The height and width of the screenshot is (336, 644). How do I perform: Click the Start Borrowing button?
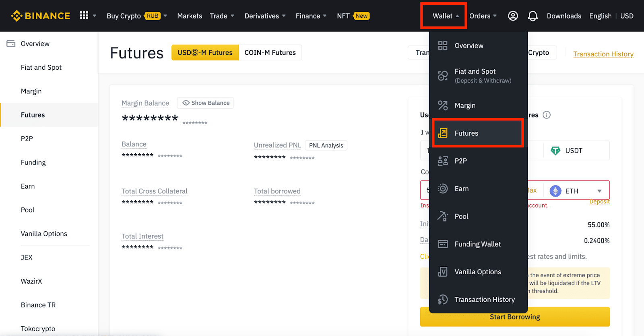pyautogui.click(x=515, y=317)
